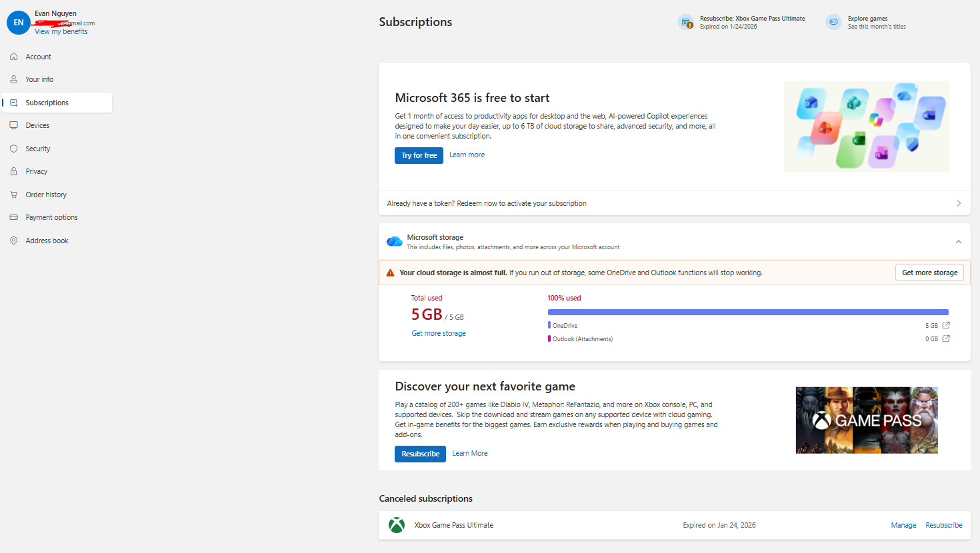This screenshot has width=980, height=553.
Task: Click the Order history cart icon
Action: [13, 195]
